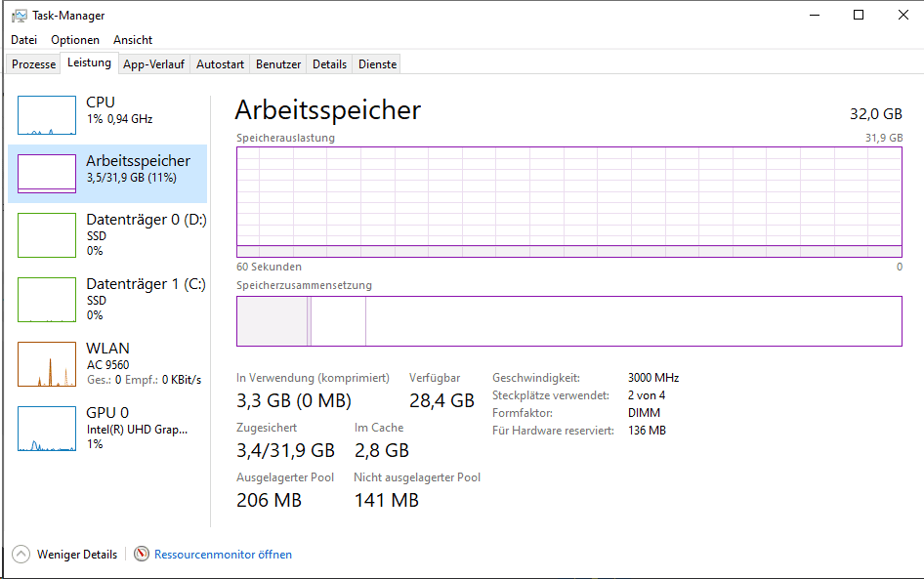Open the Optionen menu

(x=75, y=40)
